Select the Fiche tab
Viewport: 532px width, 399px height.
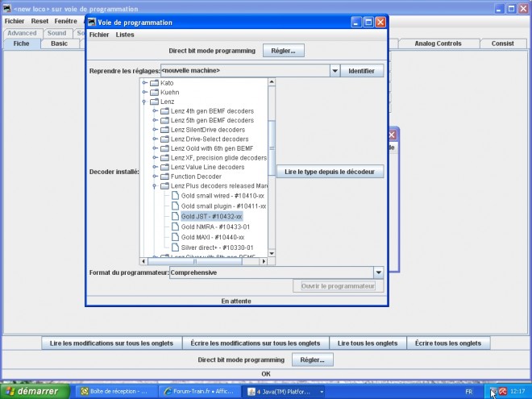22,44
